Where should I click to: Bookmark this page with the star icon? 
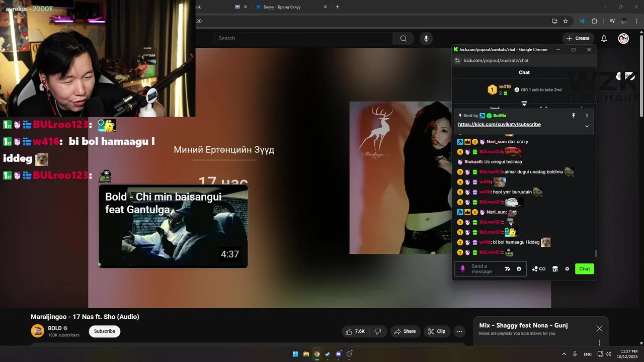(566, 21)
